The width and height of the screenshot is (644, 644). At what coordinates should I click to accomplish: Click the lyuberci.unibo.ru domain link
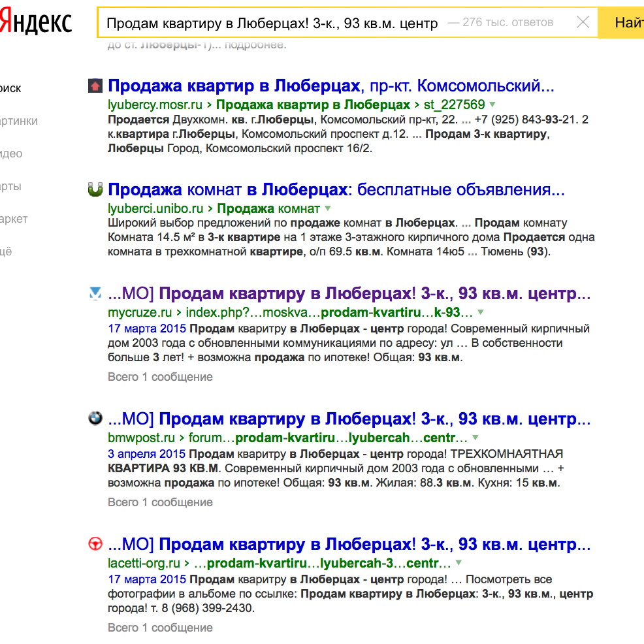click(x=155, y=209)
